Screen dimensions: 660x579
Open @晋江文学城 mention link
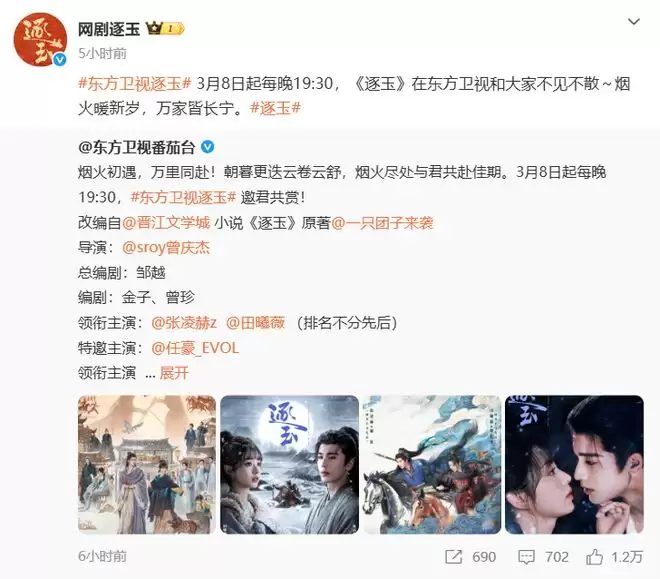pos(166,223)
